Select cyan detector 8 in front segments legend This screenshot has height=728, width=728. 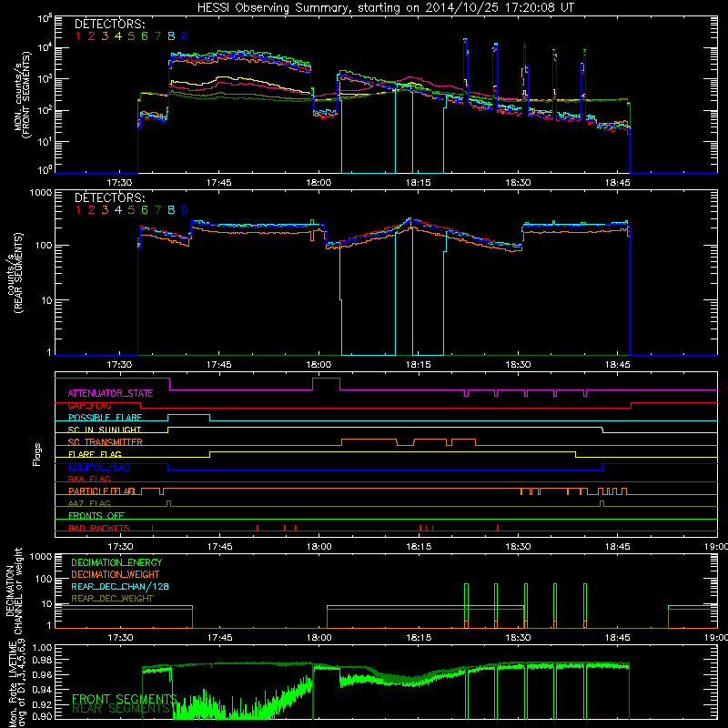pos(171,36)
